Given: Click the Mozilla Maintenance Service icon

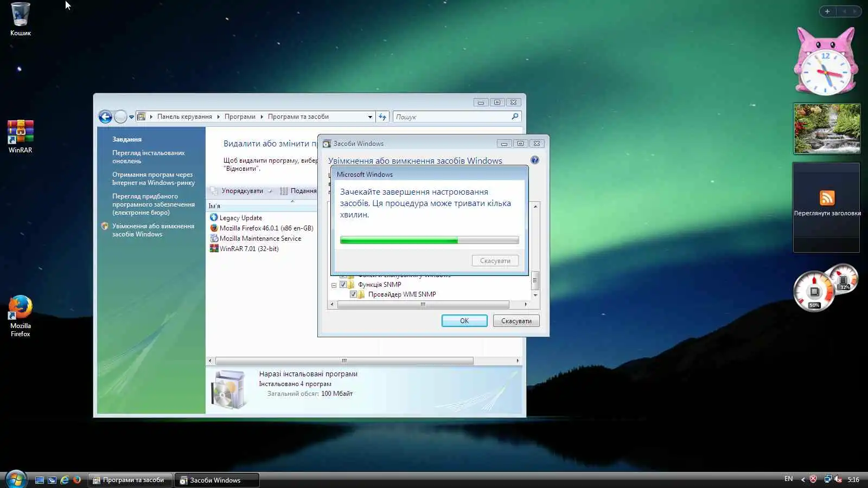Looking at the screenshot, I should pyautogui.click(x=214, y=238).
